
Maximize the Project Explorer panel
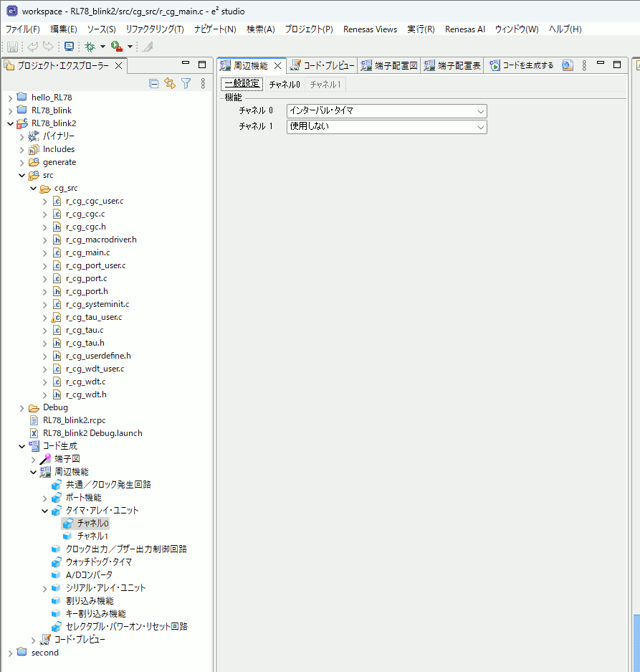point(202,65)
